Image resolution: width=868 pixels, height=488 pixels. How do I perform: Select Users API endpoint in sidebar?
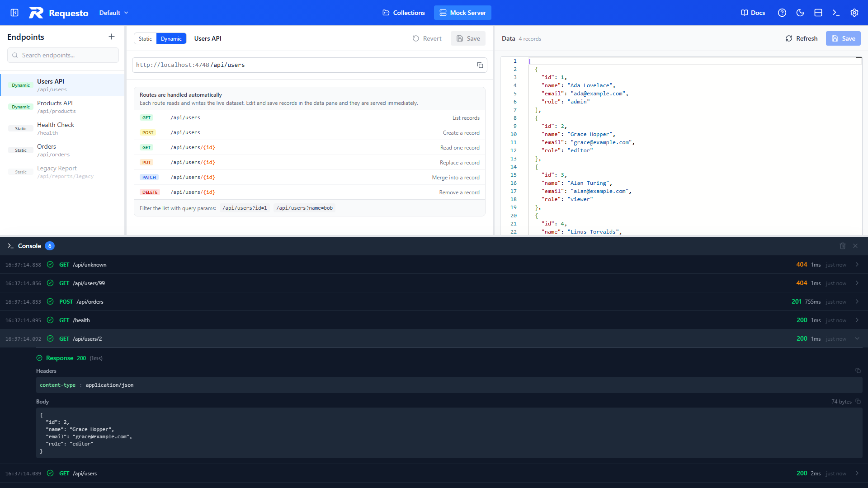click(62, 85)
